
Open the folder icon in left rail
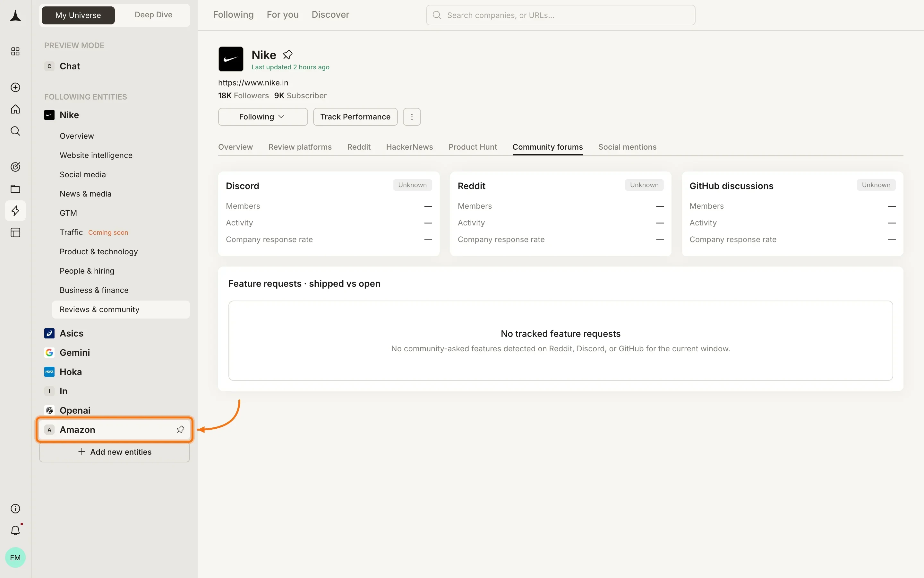(15, 189)
